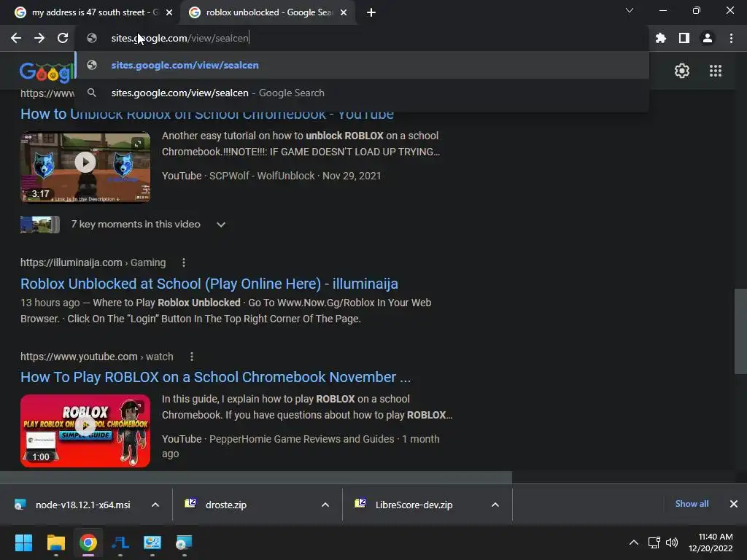The width and height of the screenshot is (747, 560).
Task: Click the horizontal scrollbar at page bottom
Action: [x=256, y=477]
